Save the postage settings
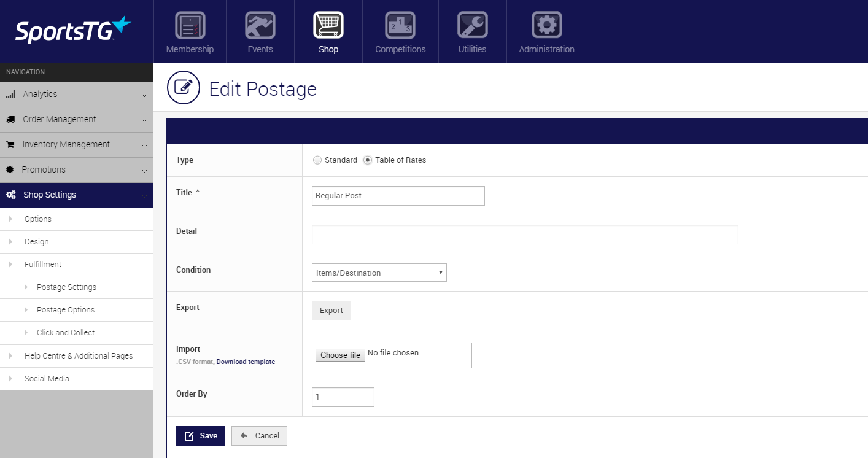Screen dimensions: 868x458 [x=201, y=436]
